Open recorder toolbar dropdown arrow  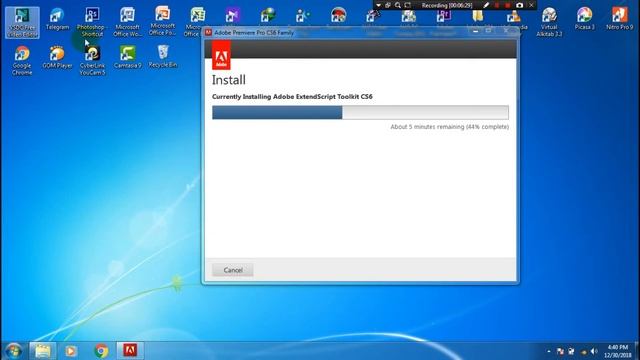coord(378,5)
